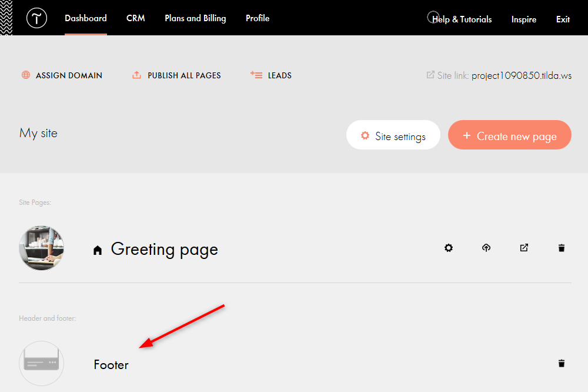The height and width of the screenshot is (392, 588).
Task: Publish Greeting page via cloud upload icon
Action: (x=486, y=248)
